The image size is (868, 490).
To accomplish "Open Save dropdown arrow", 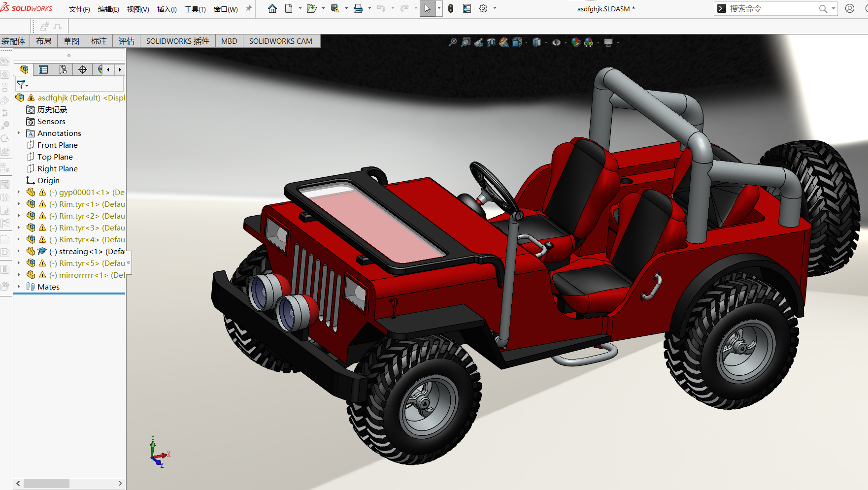I will click(x=346, y=8).
